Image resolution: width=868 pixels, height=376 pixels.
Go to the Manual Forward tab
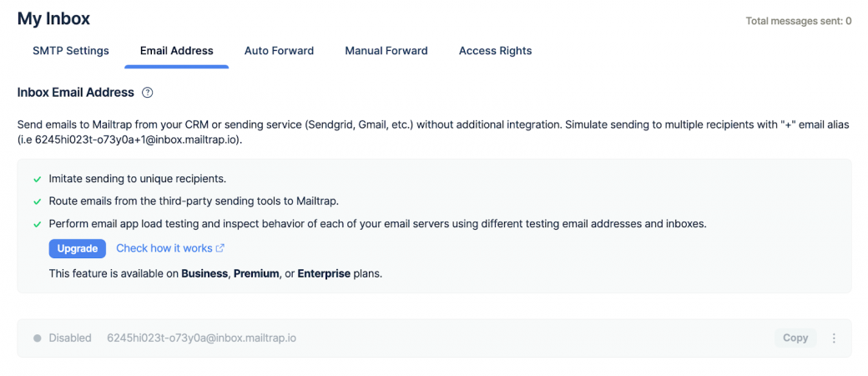[x=386, y=51]
